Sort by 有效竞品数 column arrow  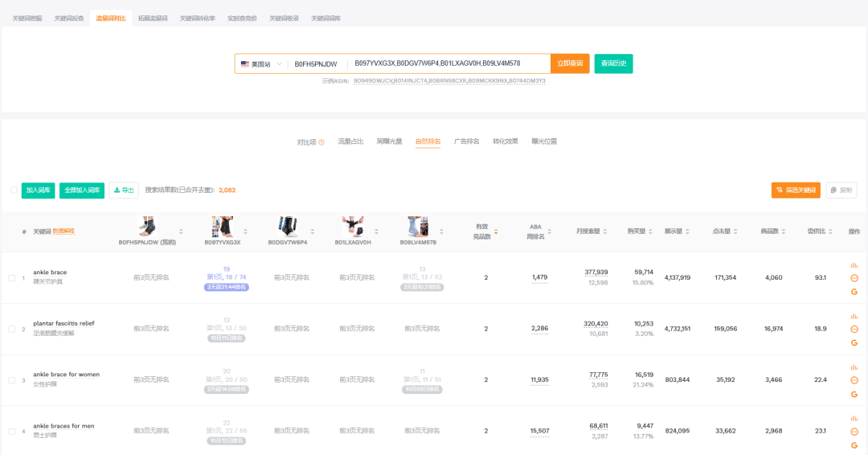click(x=496, y=232)
